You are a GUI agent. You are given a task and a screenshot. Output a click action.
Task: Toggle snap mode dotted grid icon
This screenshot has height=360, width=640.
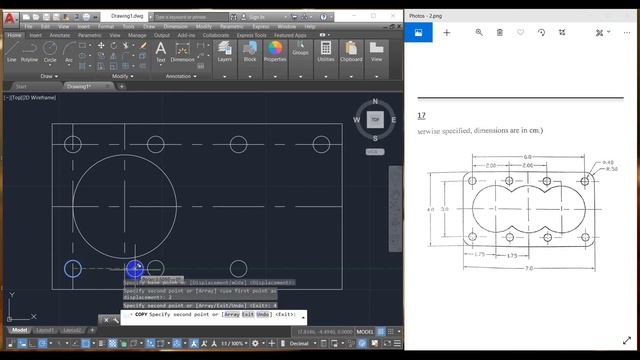tap(391, 332)
